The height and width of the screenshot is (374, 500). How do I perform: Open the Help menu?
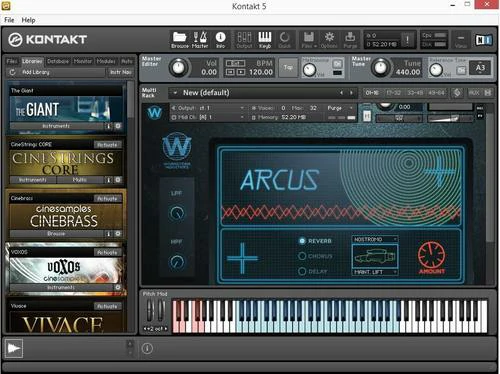click(x=28, y=20)
